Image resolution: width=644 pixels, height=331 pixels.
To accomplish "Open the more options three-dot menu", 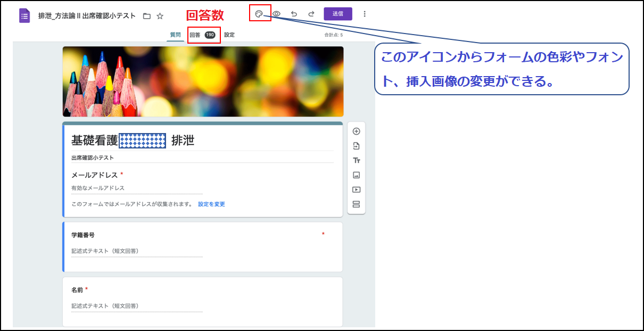I will (x=365, y=14).
